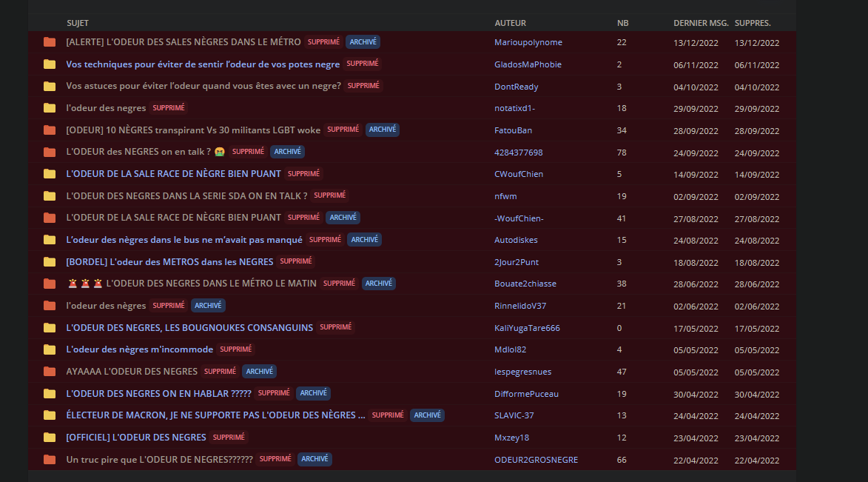Click the yellow folder icon in DontReady's thread row
868x482 pixels.
click(50, 86)
